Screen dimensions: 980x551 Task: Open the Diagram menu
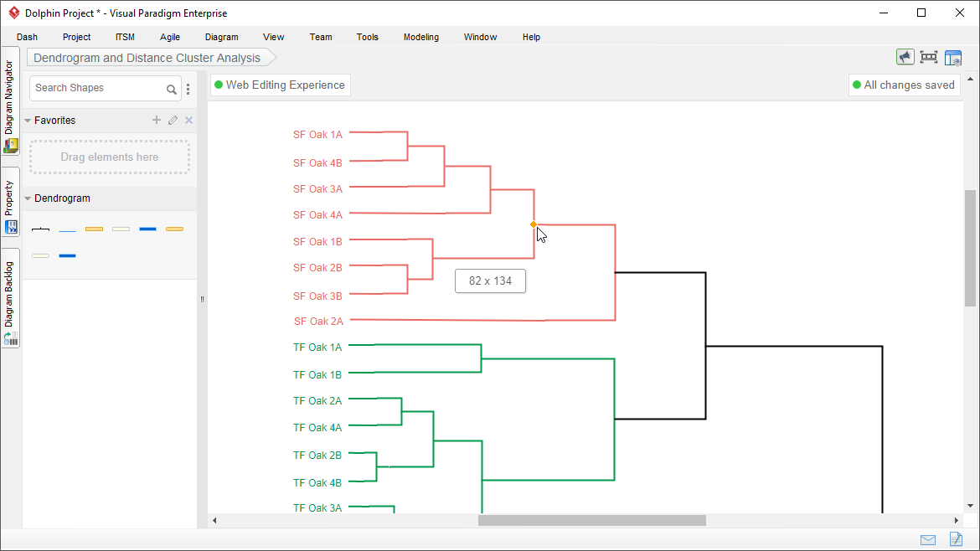pyautogui.click(x=222, y=37)
